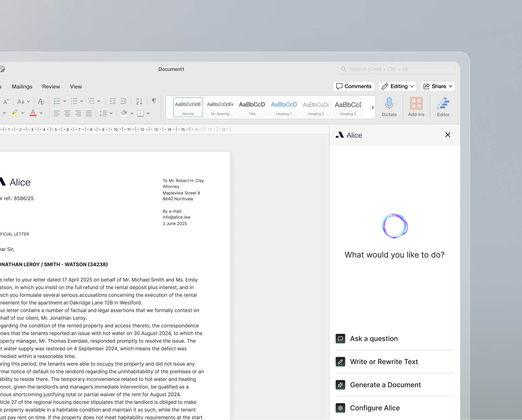The image size is (522, 420).
Task: Click the Generate a Document sparkle icon
Action: click(340, 385)
